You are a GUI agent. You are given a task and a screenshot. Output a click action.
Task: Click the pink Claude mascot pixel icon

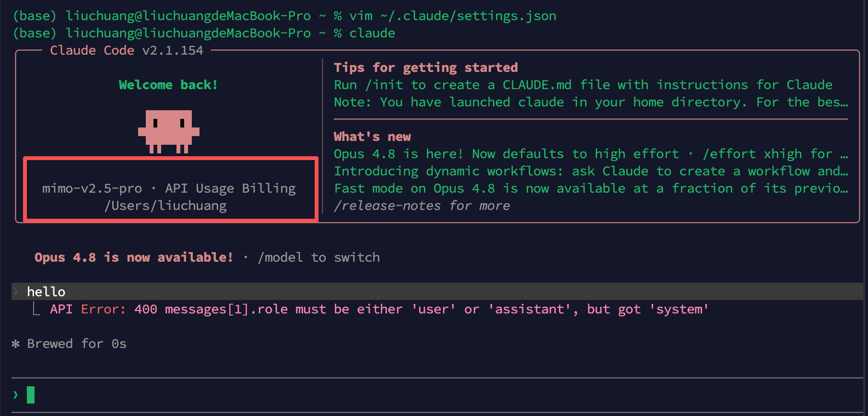pyautogui.click(x=169, y=131)
